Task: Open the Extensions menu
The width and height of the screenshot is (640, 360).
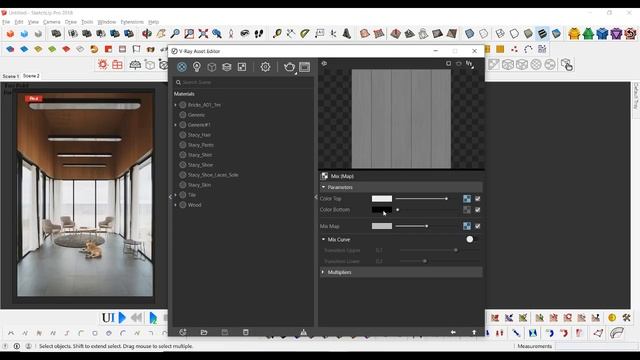Action: coord(132,22)
